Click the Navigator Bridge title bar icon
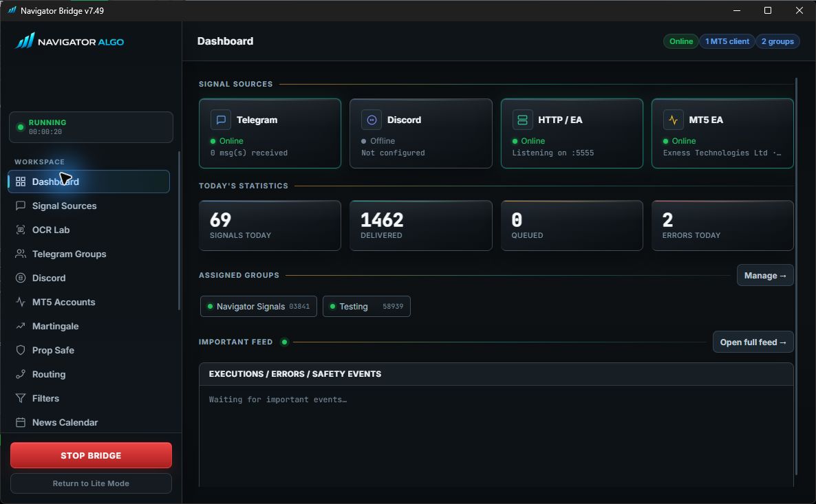816x504 pixels. click(x=12, y=10)
